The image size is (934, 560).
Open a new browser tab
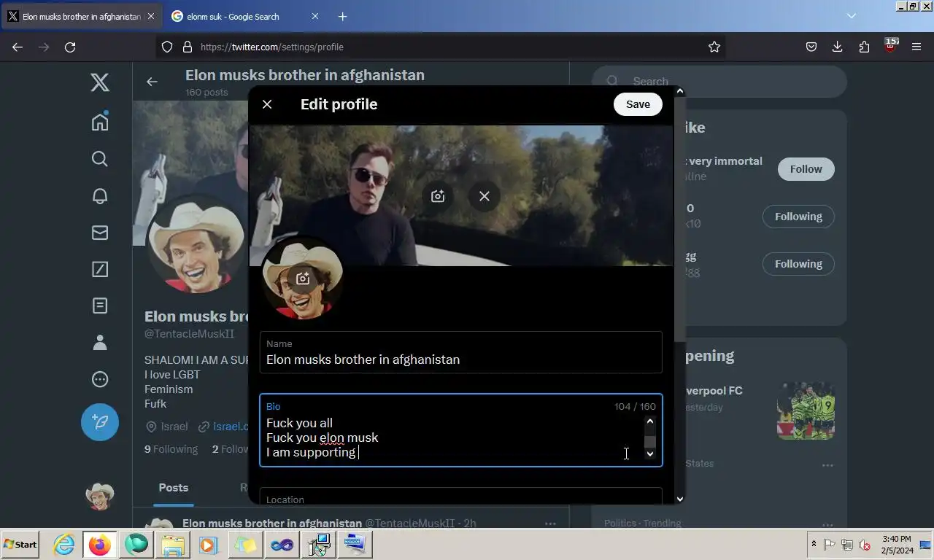pyautogui.click(x=342, y=16)
